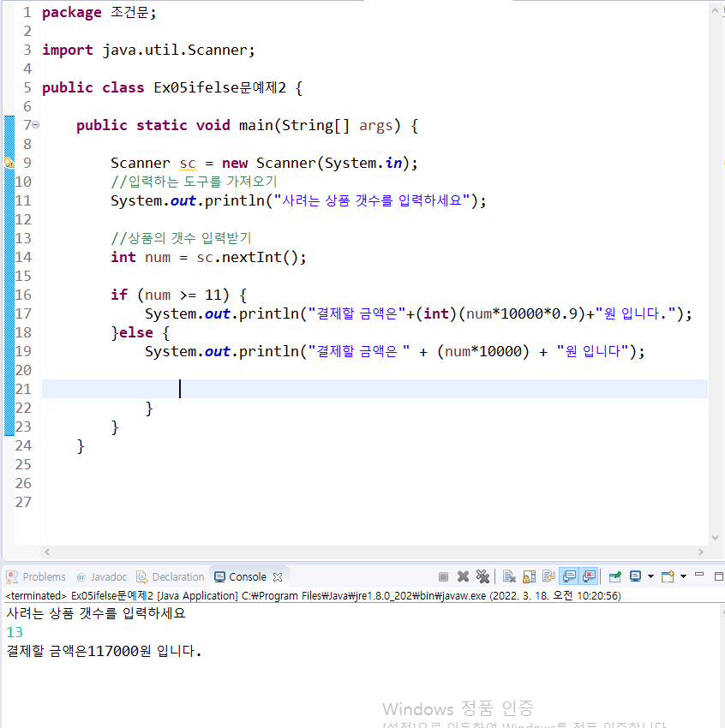
Task: Click on 'package' keyword on line 1
Action: coord(71,13)
